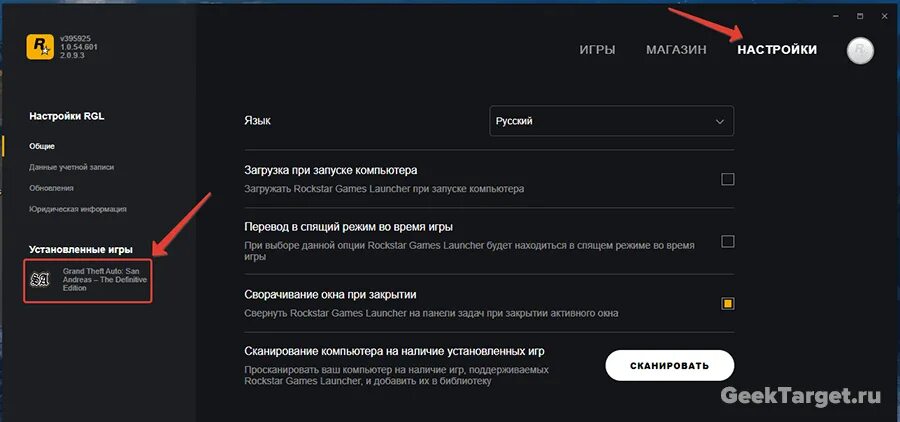Screen dimensions: 900x422
Task: Disable Сворачивание окна при закрытии checkbox
Action: point(727,303)
